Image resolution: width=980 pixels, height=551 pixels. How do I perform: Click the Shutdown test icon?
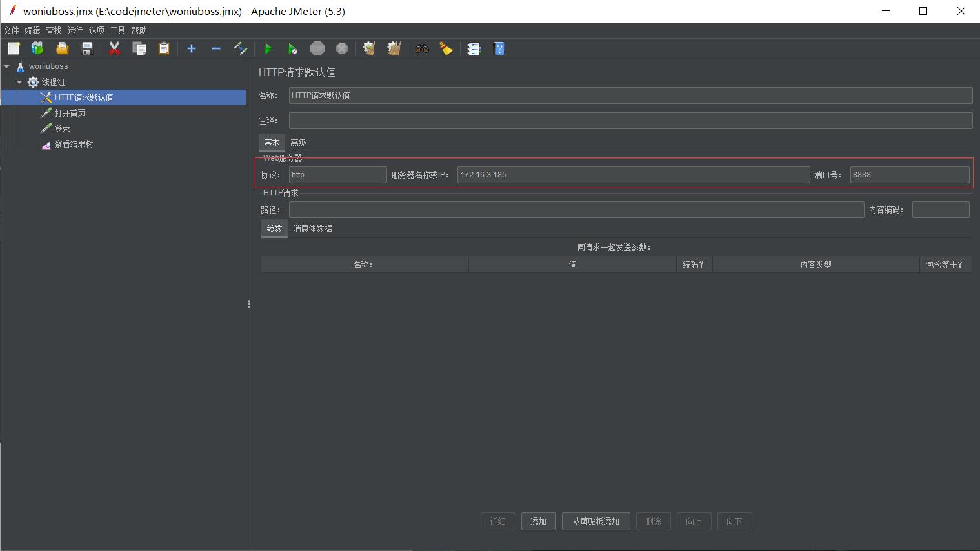pos(342,48)
